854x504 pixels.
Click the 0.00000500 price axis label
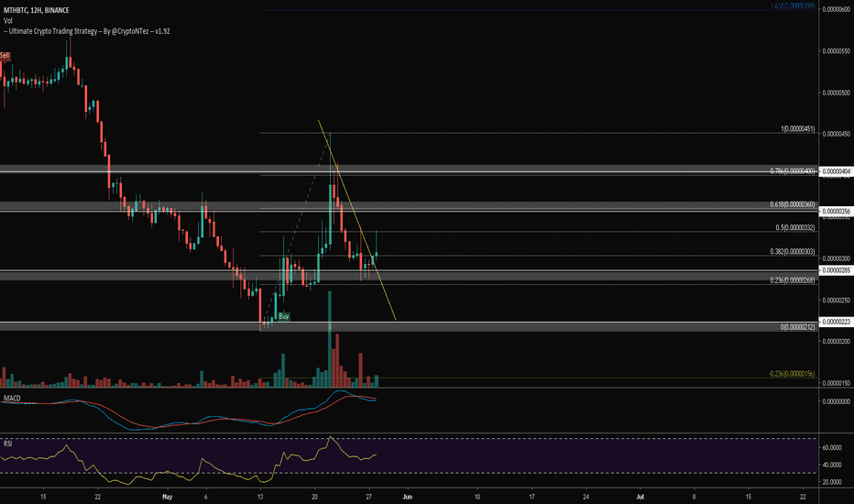[836, 93]
